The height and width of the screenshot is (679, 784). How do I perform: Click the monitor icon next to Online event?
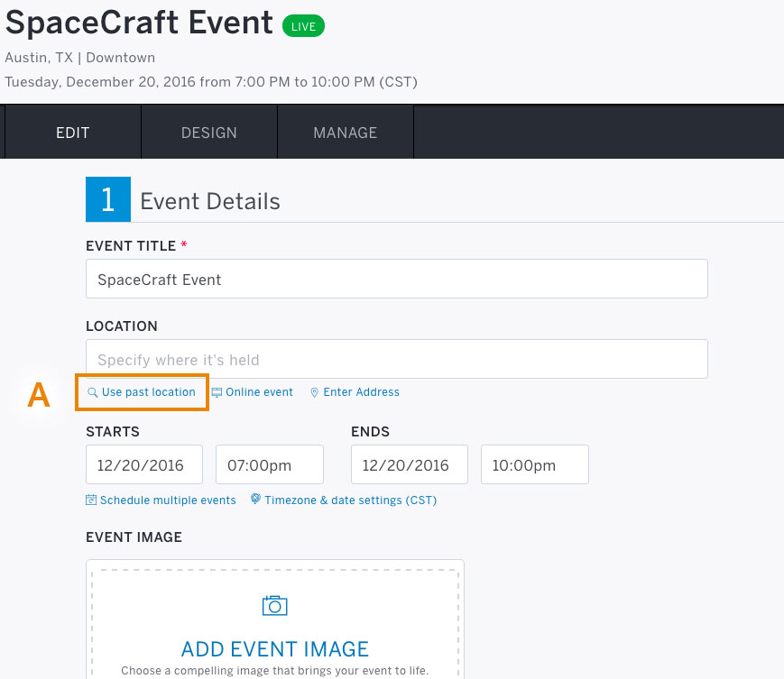tap(217, 392)
